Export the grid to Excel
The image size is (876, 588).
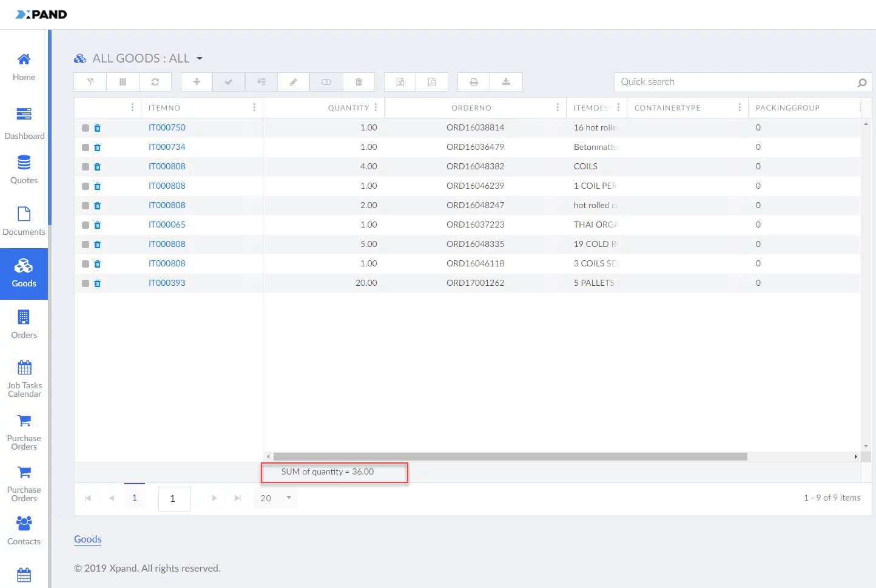(x=400, y=82)
